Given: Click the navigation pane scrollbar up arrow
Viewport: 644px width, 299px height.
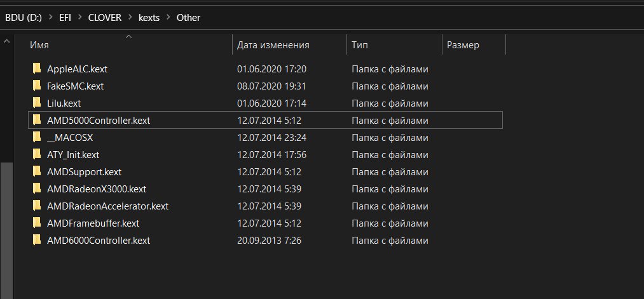Looking at the screenshot, I should [x=6, y=41].
